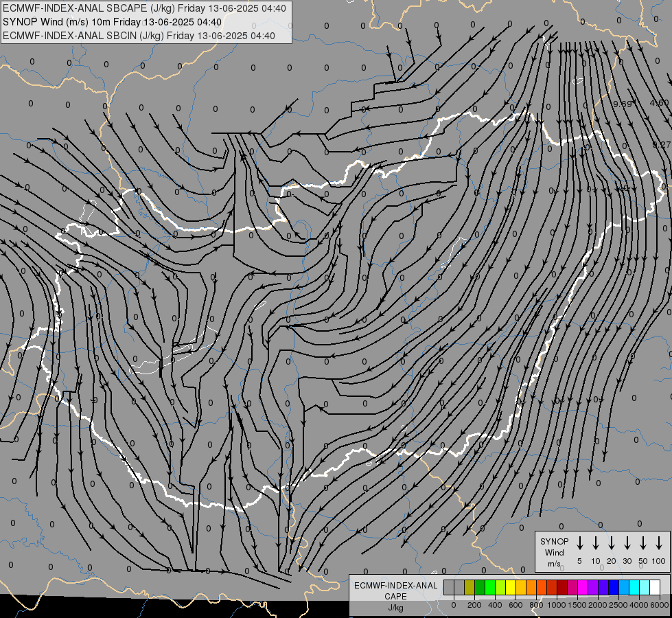The width and height of the screenshot is (672, 618).
Task: Select the SYNOP Wind 10m title line
Action: [x=113, y=22]
